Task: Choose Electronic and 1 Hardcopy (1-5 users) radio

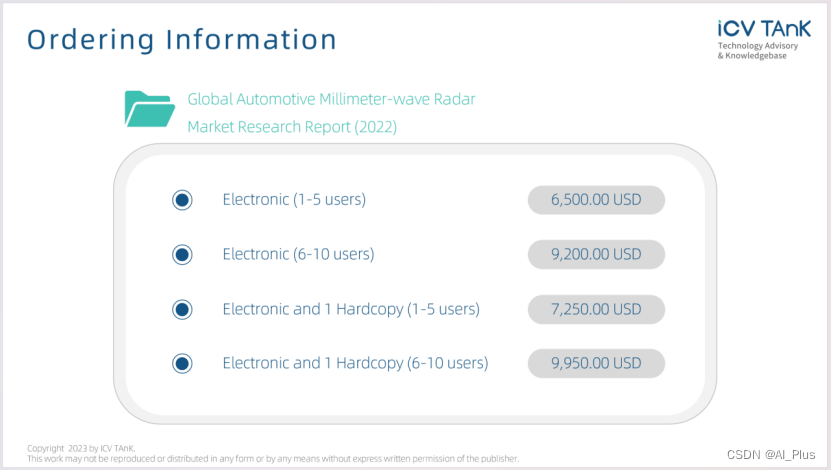Action: pyautogui.click(x=182, y=309)
